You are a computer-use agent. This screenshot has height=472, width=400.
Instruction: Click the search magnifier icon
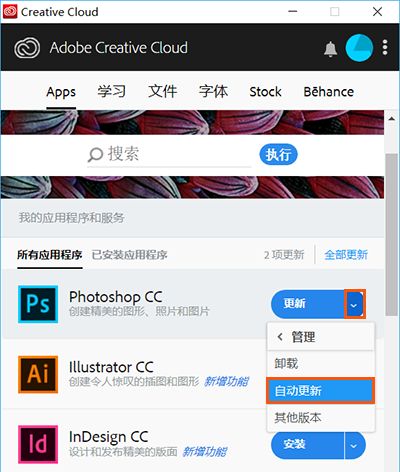tap(95, 155)
